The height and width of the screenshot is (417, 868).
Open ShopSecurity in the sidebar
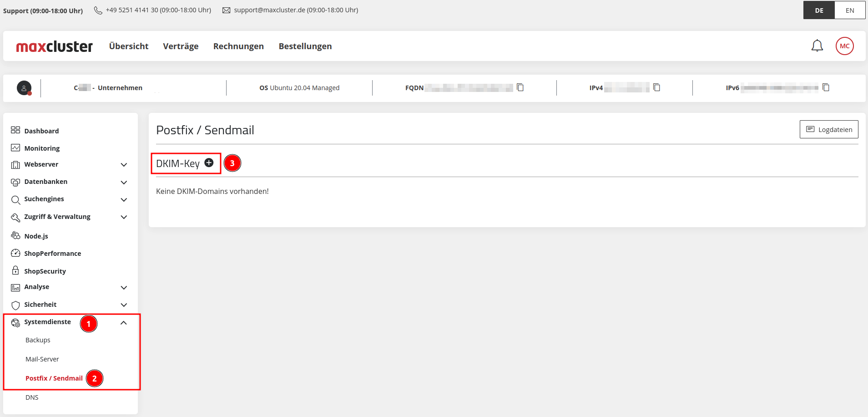click(45, 271)
